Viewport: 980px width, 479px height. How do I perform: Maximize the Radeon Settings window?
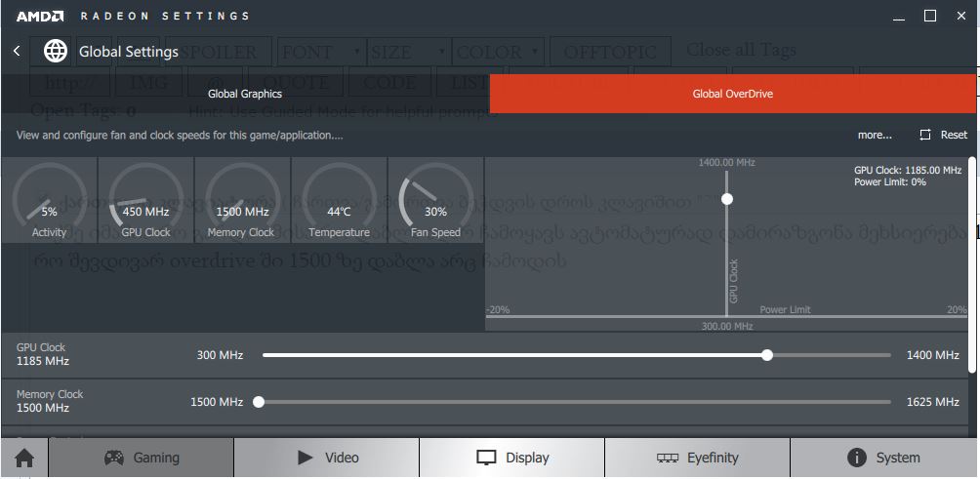click(930, 17)
